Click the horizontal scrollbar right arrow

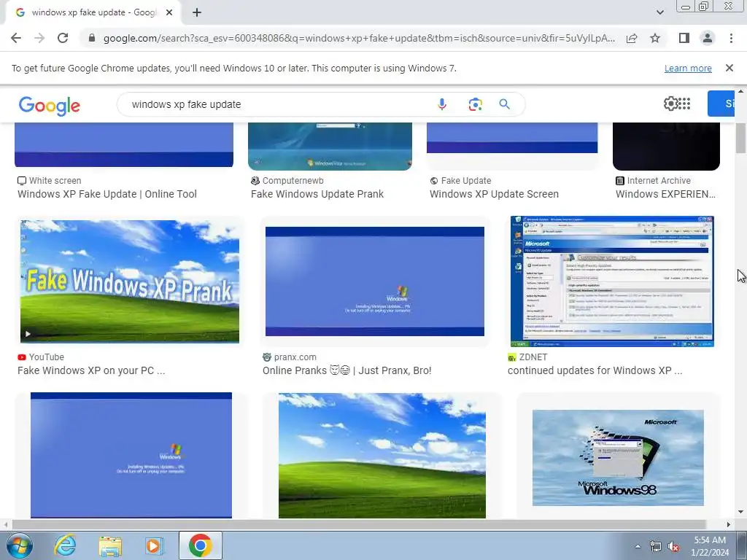click(x=729, y=524)
